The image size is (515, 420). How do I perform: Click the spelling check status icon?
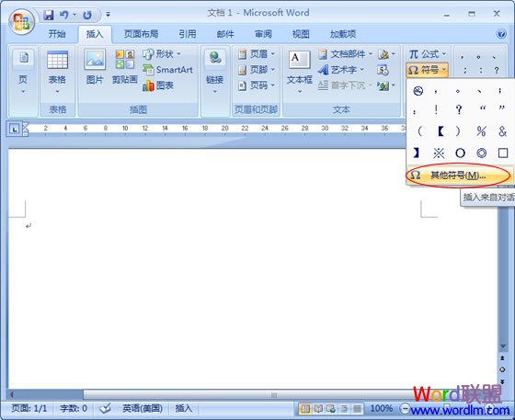pos(105,408)
